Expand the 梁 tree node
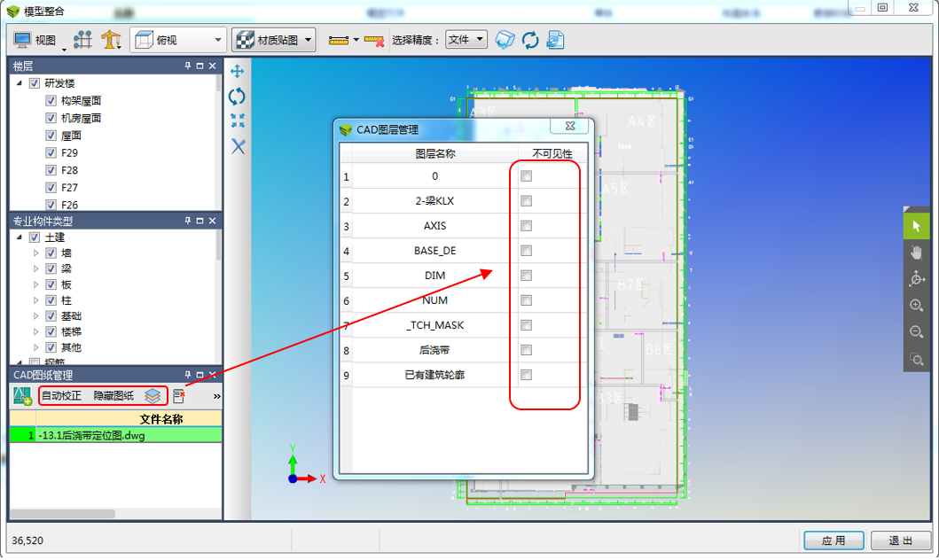Viewport: 939px width, 560px height. pos(36,268)
